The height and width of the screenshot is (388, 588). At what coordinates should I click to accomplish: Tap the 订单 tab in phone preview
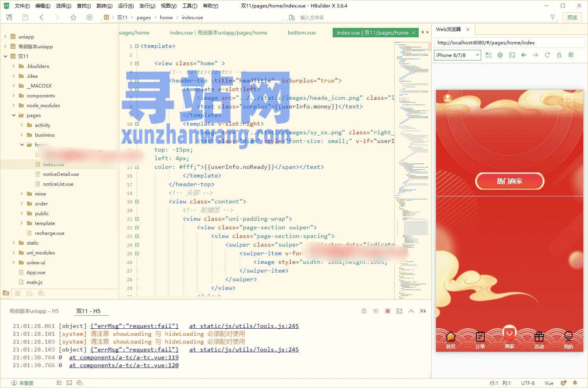(x=480, y=340)
